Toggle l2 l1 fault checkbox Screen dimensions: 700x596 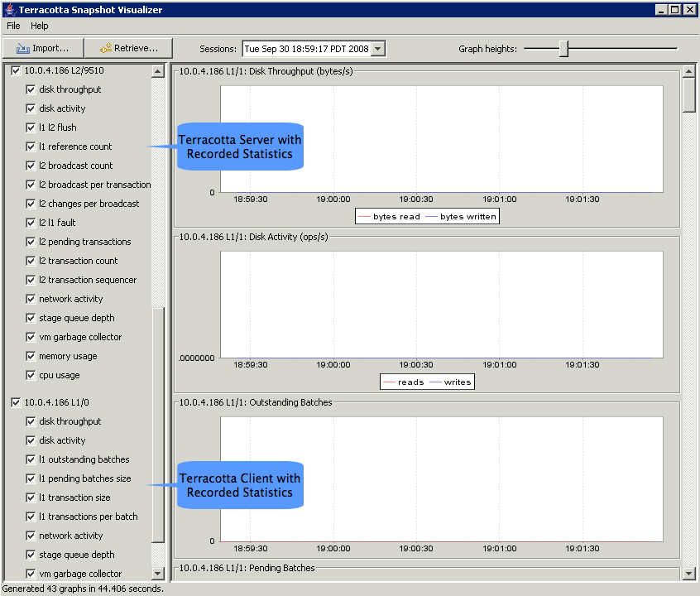tap(31, 223)
